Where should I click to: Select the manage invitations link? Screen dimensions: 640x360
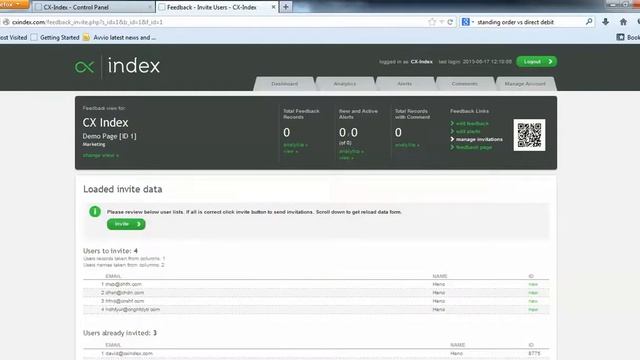pos(479,139)
